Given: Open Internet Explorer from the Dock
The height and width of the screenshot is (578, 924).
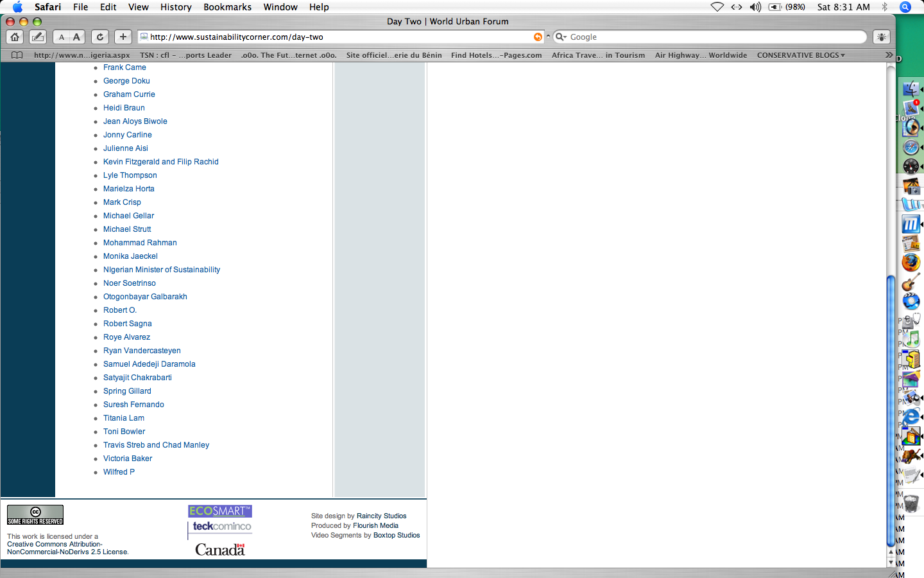Looking at the screenshot, I should [x=911, y=417].
